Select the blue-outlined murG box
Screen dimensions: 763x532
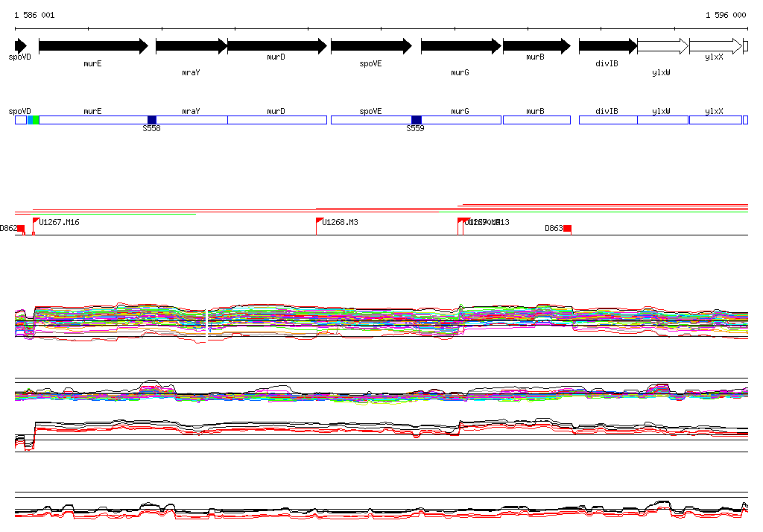point(461,120)
